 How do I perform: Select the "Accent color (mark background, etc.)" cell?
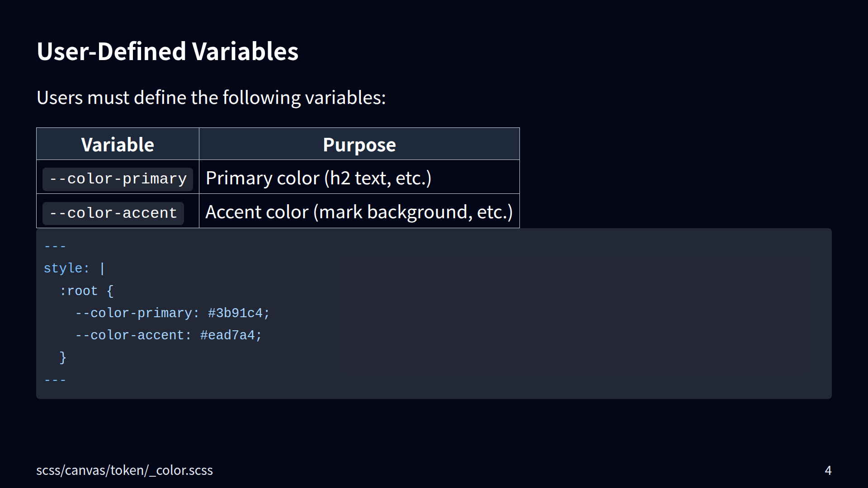[359, 212]
